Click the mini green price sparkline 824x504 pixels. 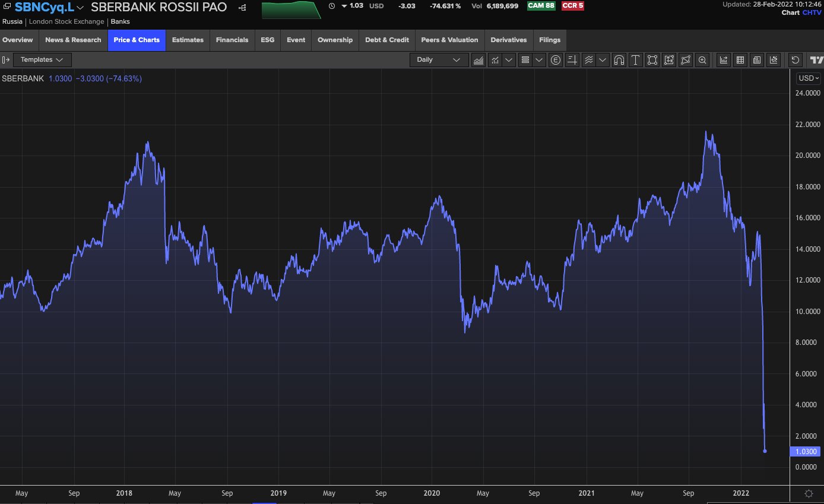tap(291, 9)
